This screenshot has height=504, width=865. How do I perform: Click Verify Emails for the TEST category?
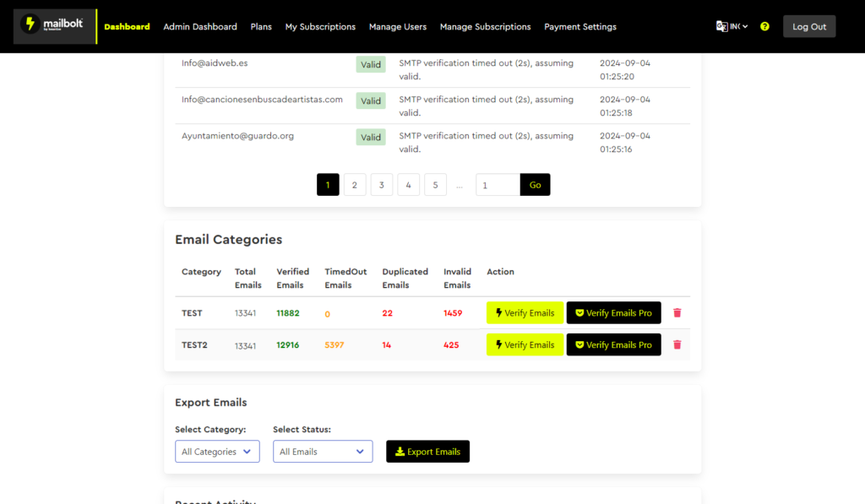pyautogui.click(x=525, y=312)
